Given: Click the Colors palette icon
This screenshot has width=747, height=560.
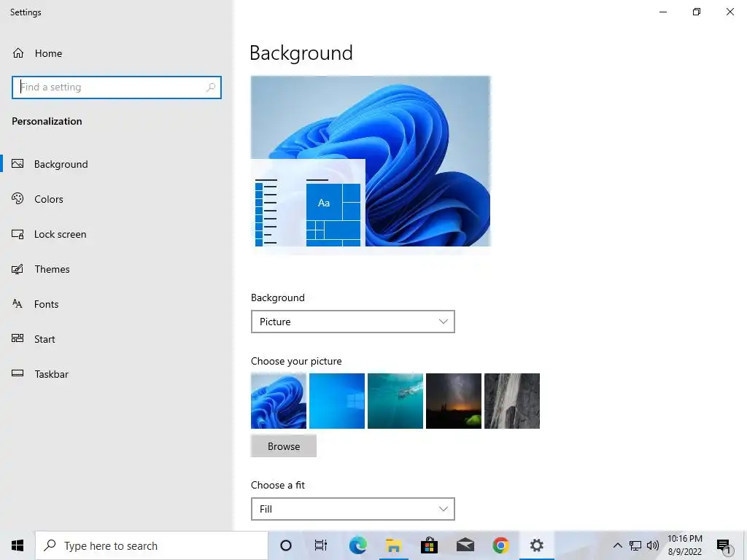Looking at the screenshot, I should (18, 198).
